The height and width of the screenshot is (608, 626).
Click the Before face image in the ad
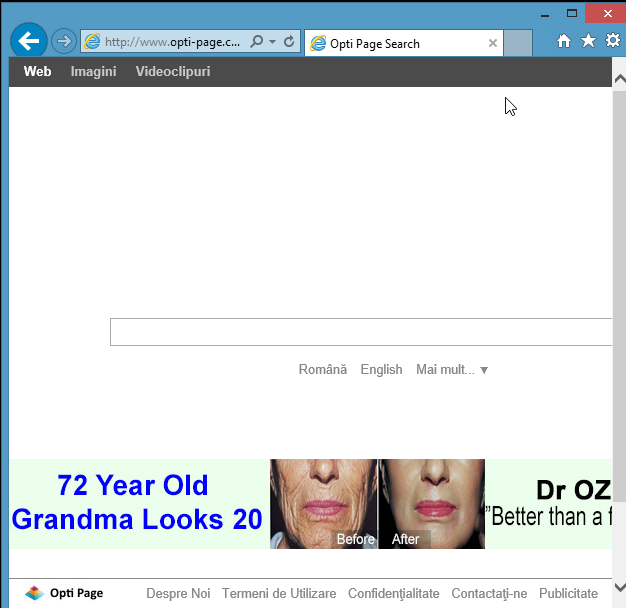[x=323, y=504]
